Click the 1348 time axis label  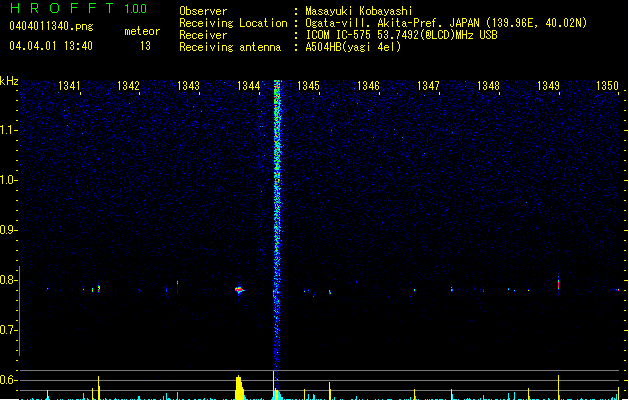[x=488, y=86]
